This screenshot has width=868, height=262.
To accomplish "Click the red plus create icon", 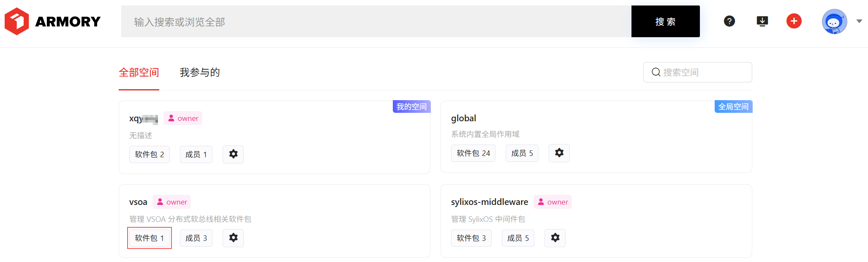I will tap(794, 21).
